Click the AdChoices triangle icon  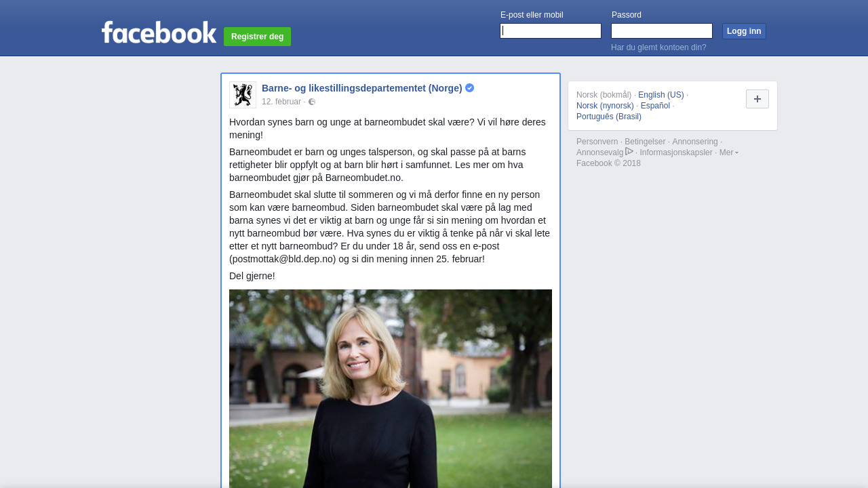point(629,151)
